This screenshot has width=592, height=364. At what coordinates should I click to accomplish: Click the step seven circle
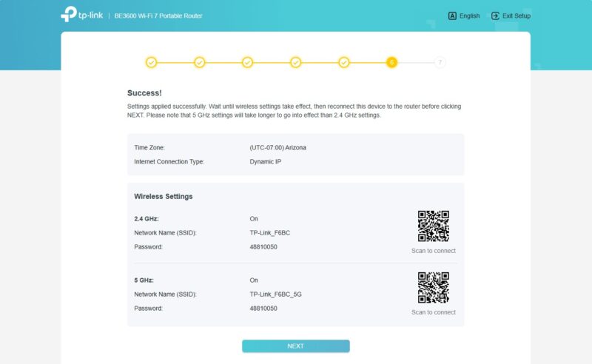440,62
